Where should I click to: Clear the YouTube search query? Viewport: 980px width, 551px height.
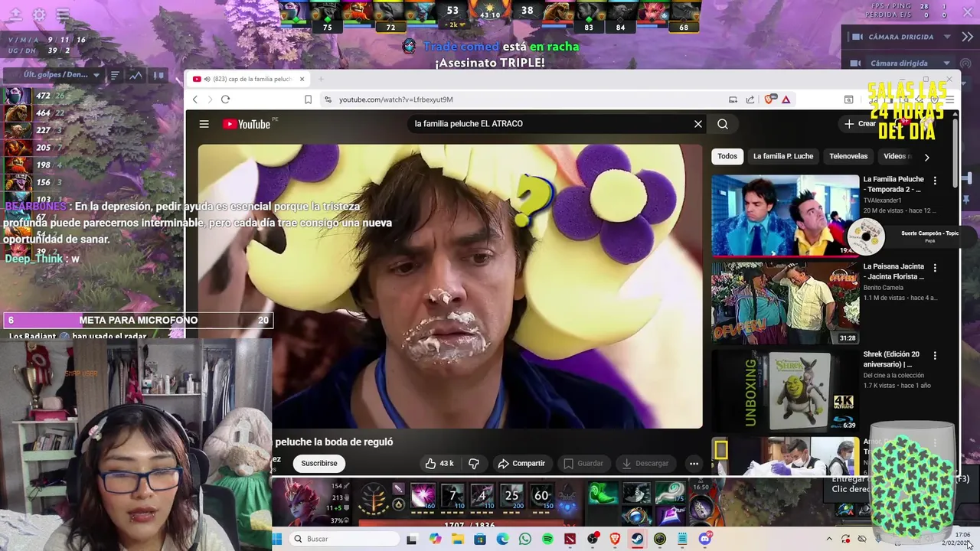[x=698, y=124]
